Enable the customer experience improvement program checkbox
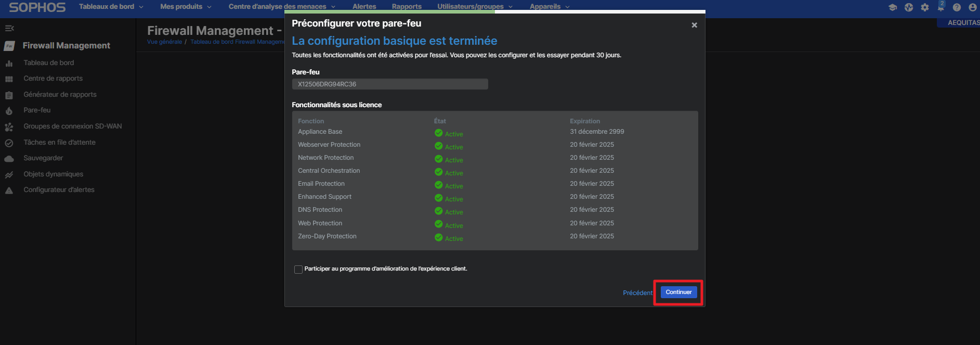 298,270
